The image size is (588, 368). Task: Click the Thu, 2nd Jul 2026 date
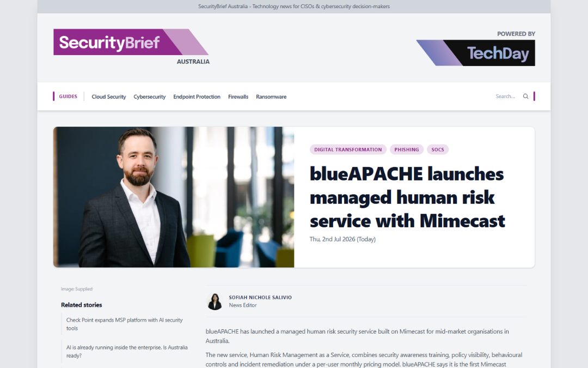[342, 239]
